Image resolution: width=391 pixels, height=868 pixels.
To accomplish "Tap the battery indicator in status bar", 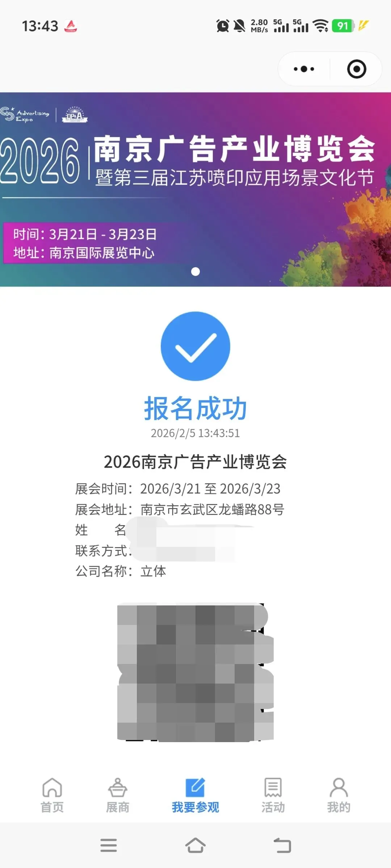I will click(x=343, y=26).
